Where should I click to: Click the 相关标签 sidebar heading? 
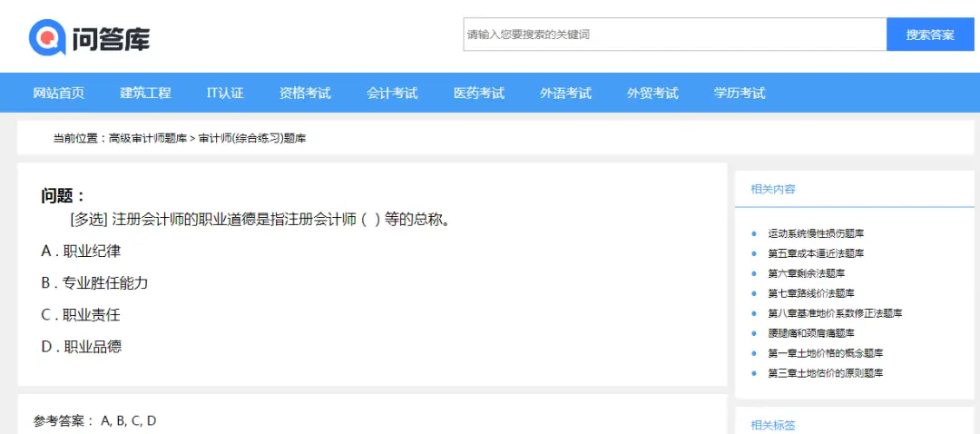click(x=773, y=425)
